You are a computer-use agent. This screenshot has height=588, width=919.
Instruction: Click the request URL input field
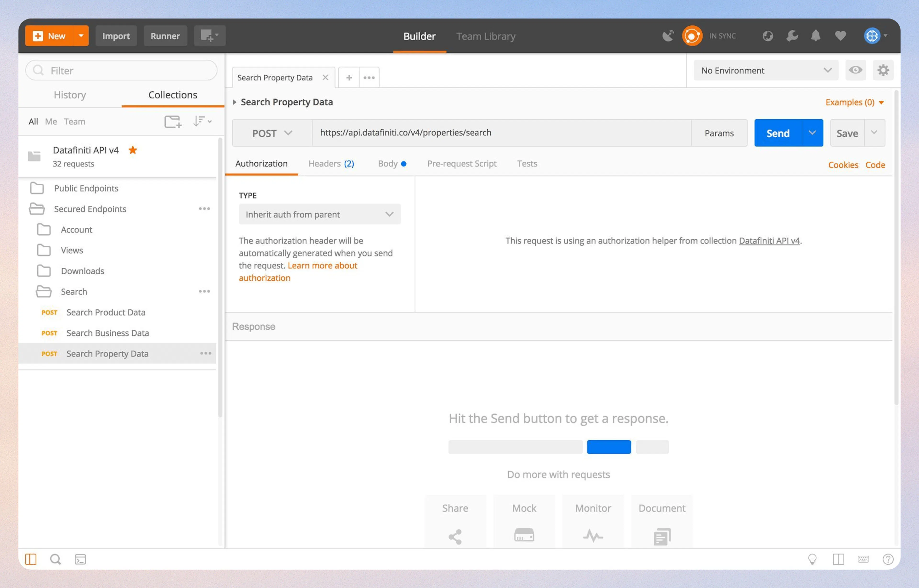(x=497, y=133)
